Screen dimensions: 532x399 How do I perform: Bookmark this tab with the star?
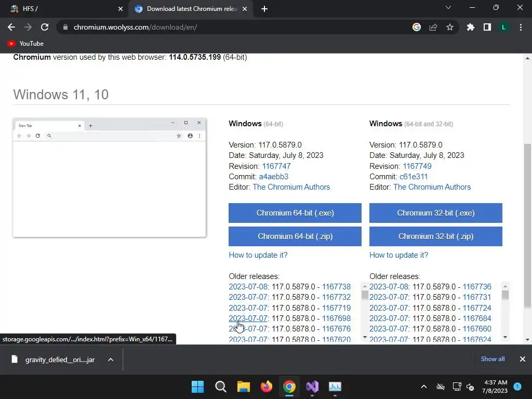coord(450,27)
